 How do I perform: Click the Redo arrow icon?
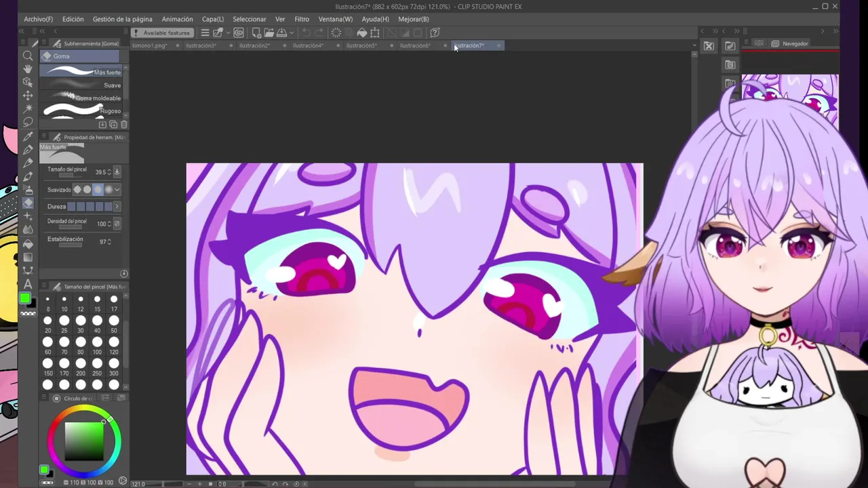(x=319, y=33)
